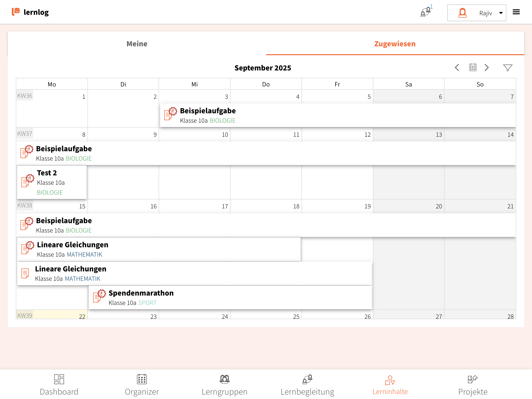The height and width of the screenshot is (399, 532).
Task: Go to the next month
Action: [487, 67]
